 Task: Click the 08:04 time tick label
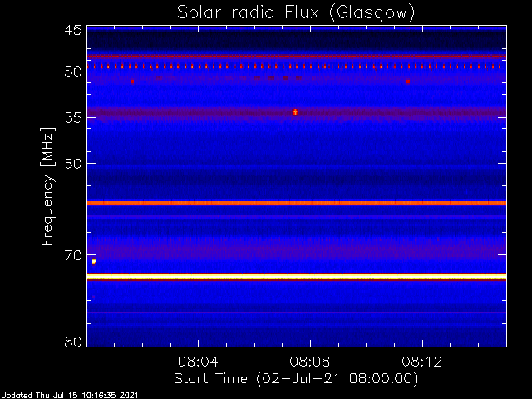pyautogui.click(x=198, y=362)
